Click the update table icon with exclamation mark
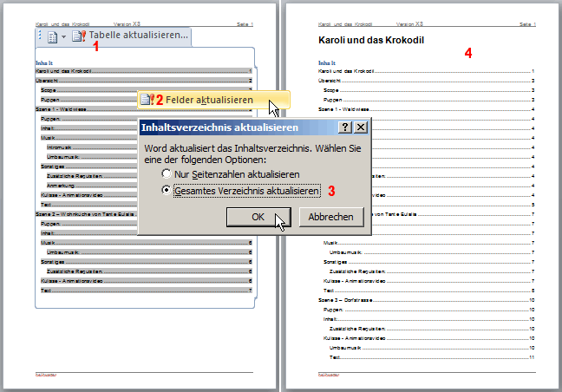This screenshot has height=392, width=562. pos(79,36)
